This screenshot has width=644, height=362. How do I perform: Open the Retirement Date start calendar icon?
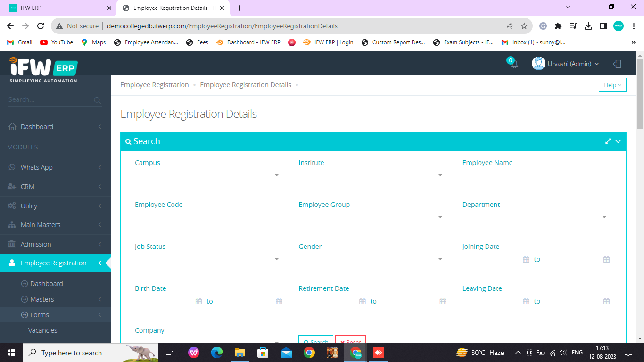coord(363,301)
